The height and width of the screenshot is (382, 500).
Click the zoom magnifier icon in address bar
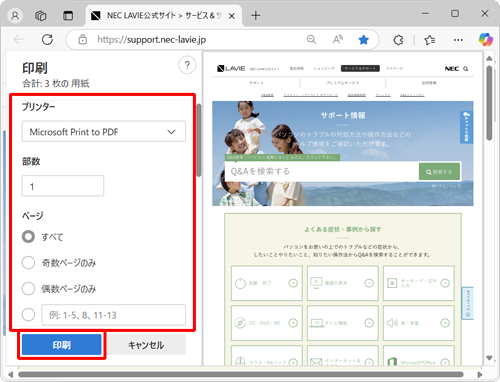pyautogui.click(x=311, y=40)
